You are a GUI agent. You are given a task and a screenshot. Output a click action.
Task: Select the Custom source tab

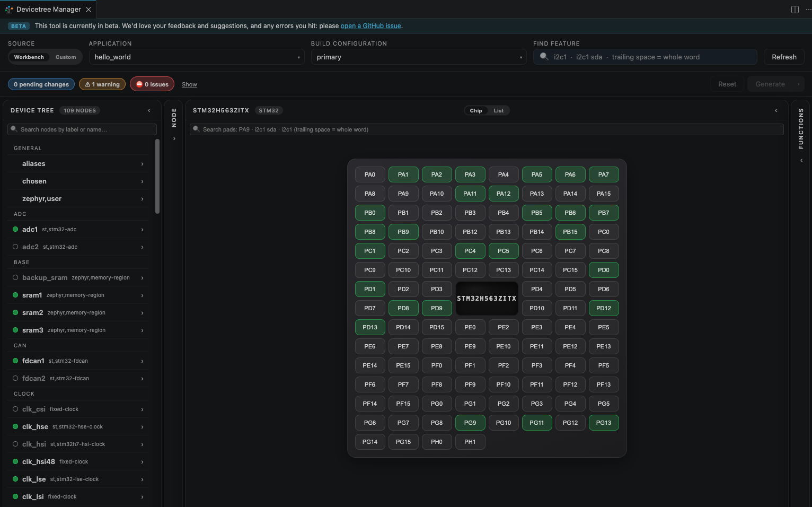66,57
